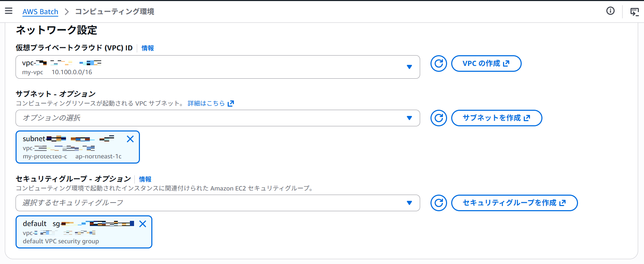Screen dimensions: 644x264
Task: Refresh the VPC list
Action: [x=438, y=63]
